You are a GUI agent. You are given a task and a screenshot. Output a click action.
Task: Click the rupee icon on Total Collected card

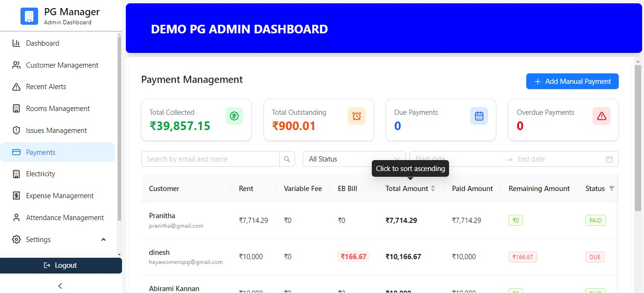pyautogui.click(x=234, y=116)
